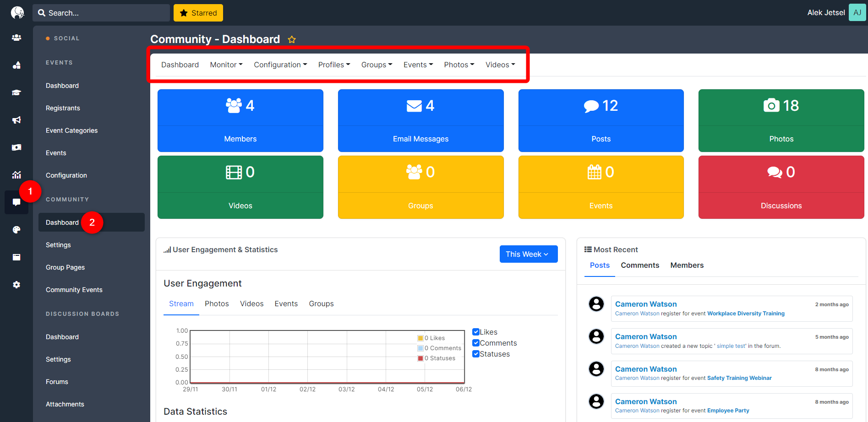
Task: Disable the Comments chart filter
Action: (475, 342)
